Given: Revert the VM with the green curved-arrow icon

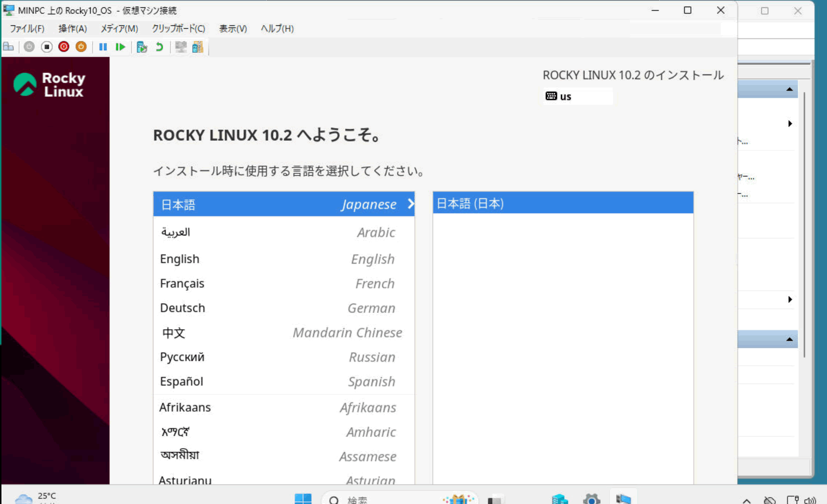Looking at the screenshot, I should tap(159, 47).
